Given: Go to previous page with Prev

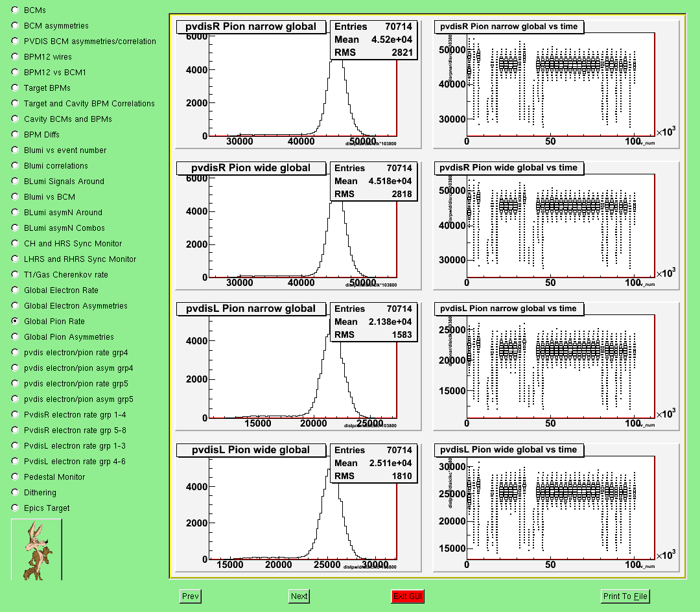Looking at the screenshot, I should [190, 596].
